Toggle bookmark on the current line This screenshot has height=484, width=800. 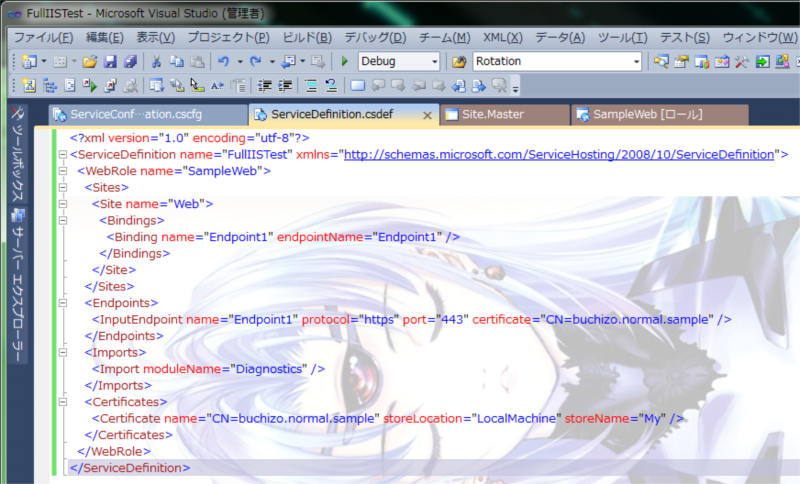pos(358,86)
